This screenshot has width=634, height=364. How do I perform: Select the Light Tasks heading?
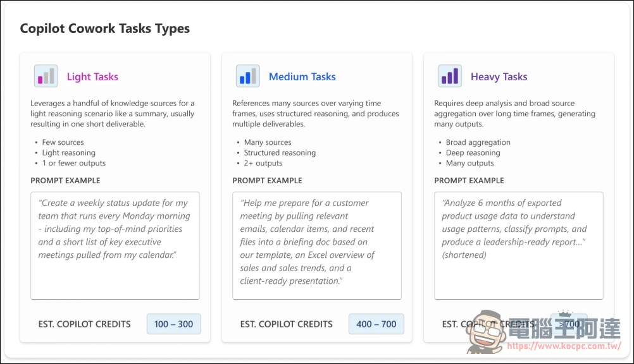tap(92, 76)
